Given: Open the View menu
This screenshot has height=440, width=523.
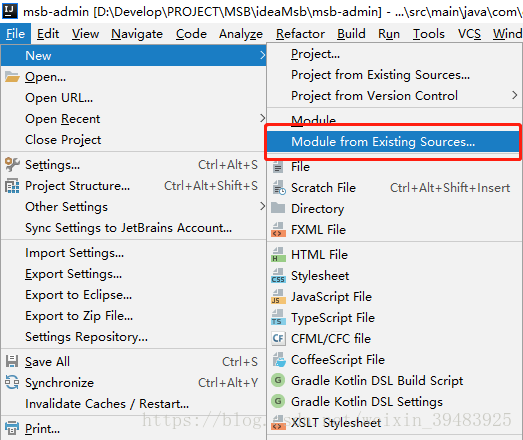Looking at the screenshot, I should (85, 34).
